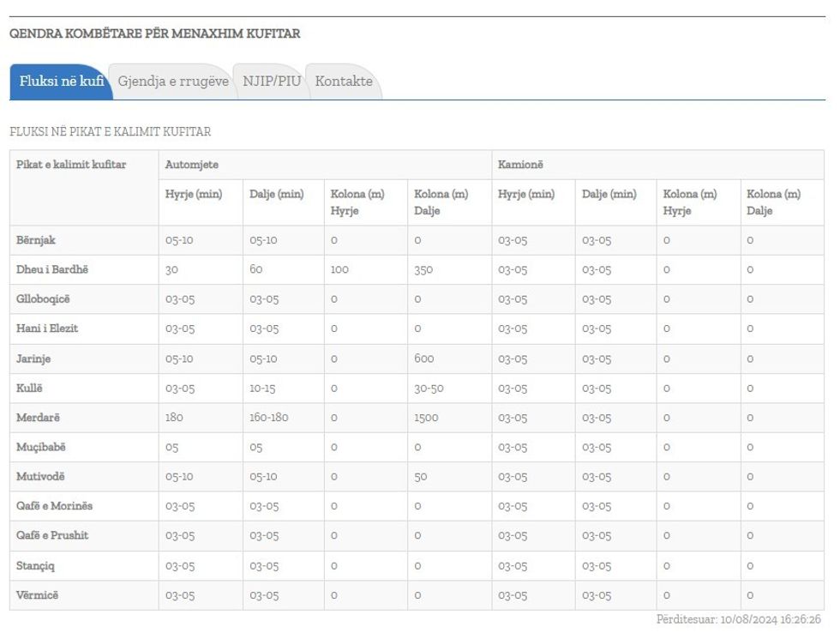Select the Bërnjak row label
Image resolution: width=840 pixels, height=633 pixels.
36,240
